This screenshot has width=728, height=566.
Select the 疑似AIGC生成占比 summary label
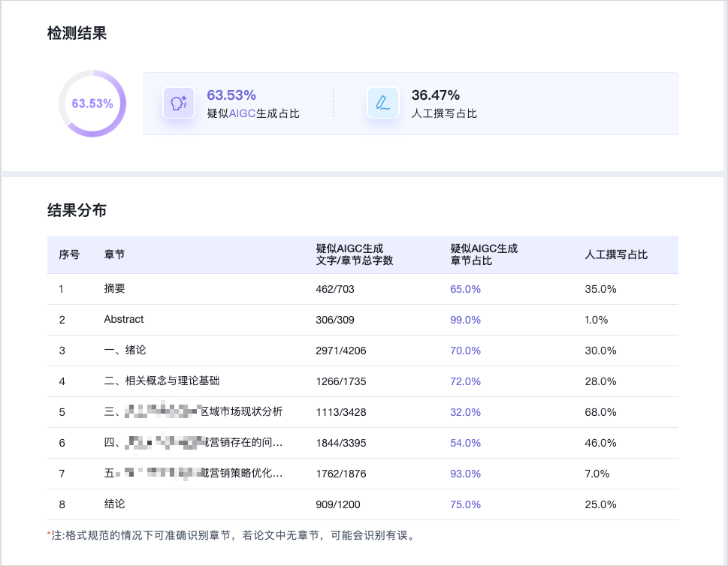[253, 113]
